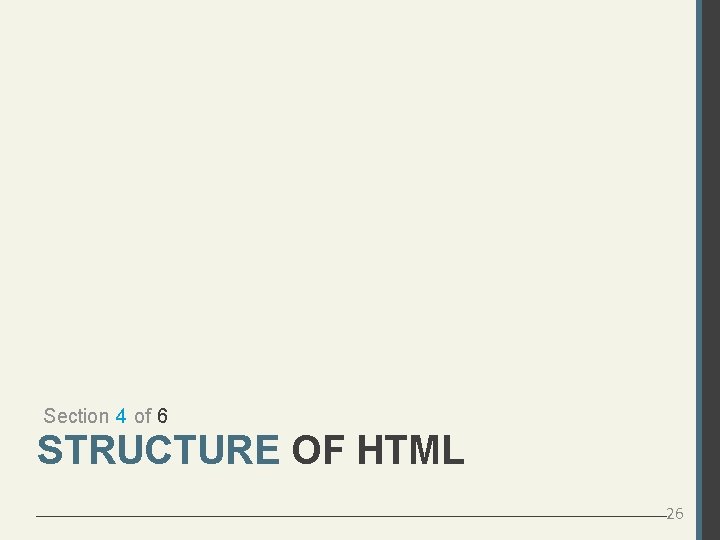This screenshot has height=540, width=720.
Task: Click the letter n ending the word Section
Action: click(104, 416)
